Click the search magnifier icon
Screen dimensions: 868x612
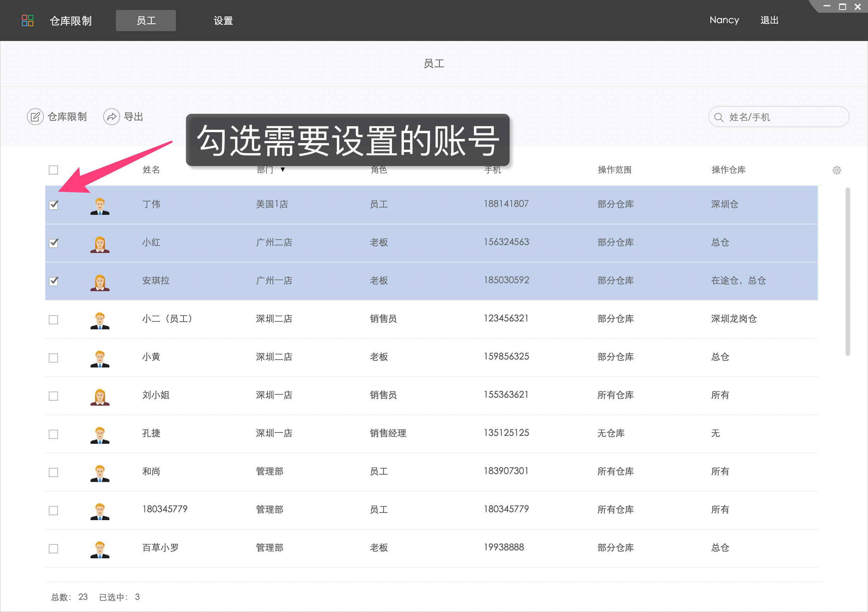(720, 117)
